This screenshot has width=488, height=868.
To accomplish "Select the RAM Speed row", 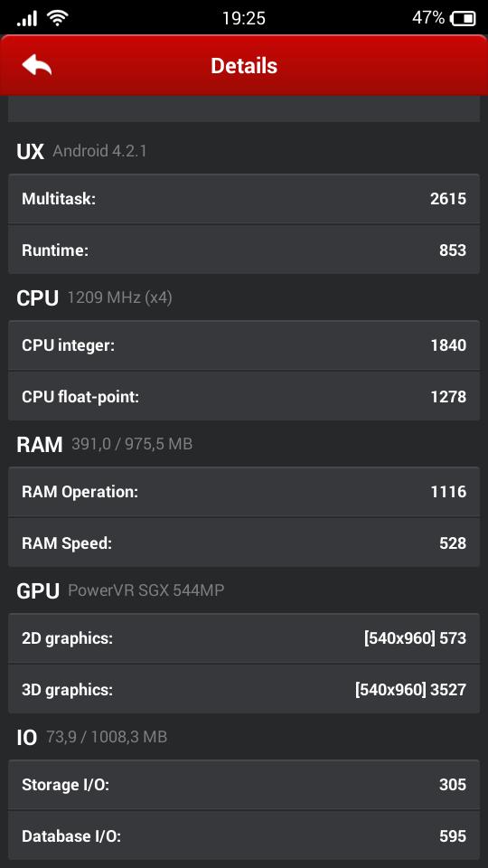I will tap(244, 542).
